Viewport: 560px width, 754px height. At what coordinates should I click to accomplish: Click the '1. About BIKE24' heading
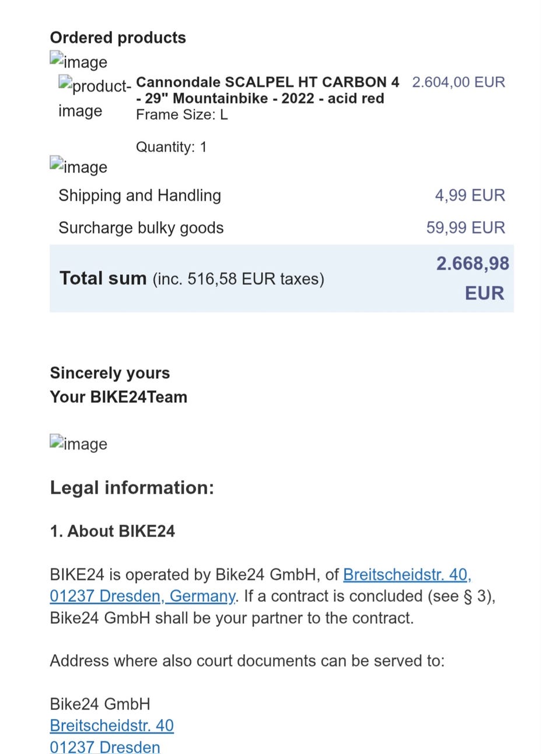(x=112, y=531)
